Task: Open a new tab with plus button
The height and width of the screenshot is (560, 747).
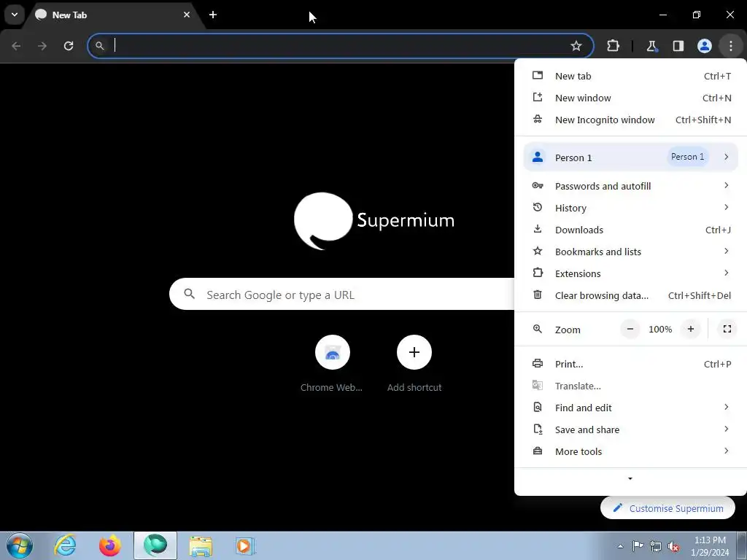Action: click(213, 15)
